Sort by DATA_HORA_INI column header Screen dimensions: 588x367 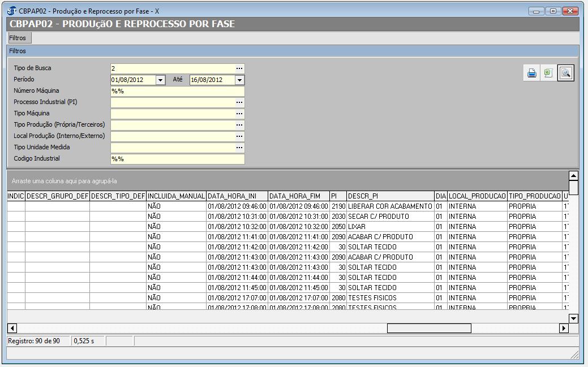point(237,196)
